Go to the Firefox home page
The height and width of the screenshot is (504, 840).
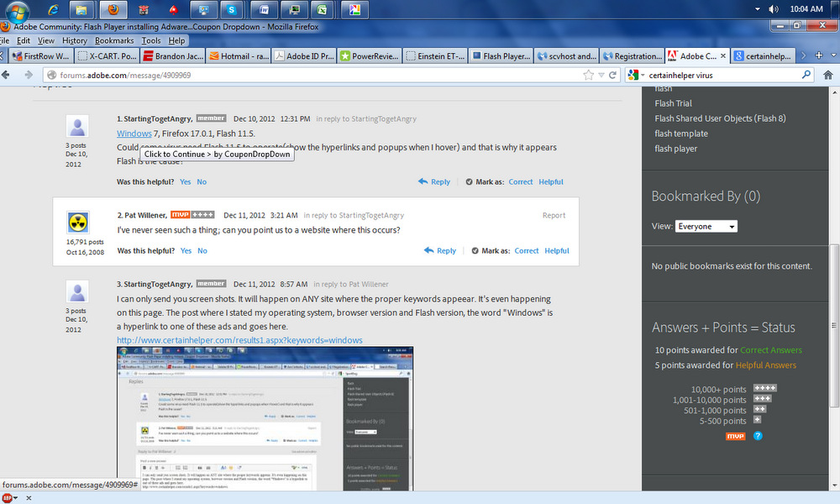(x=827, y=75)
